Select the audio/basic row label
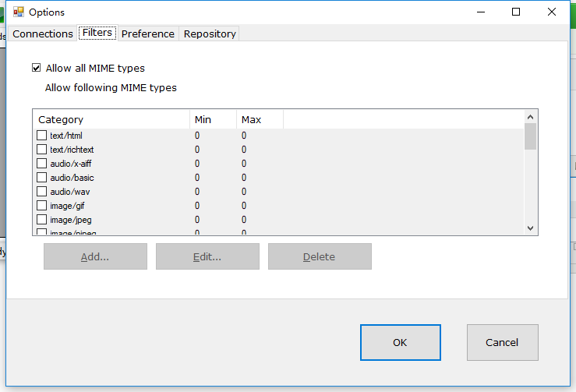The height and width of the screenshot is (392, 576). (72, 178)
